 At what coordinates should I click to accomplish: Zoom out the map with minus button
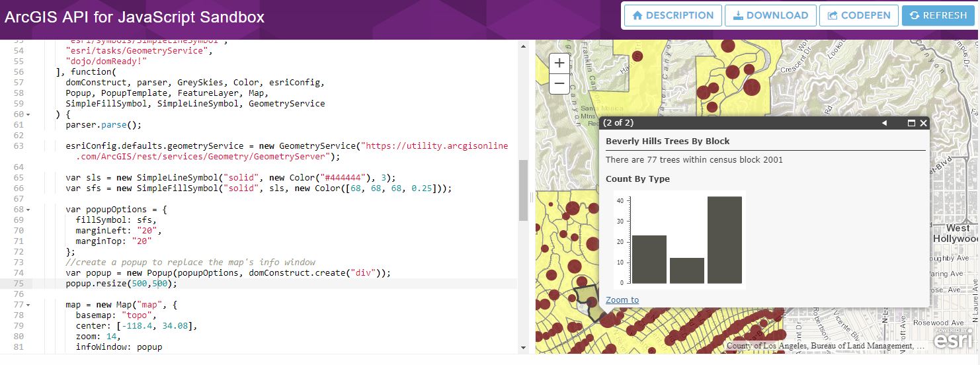[559, 83]
